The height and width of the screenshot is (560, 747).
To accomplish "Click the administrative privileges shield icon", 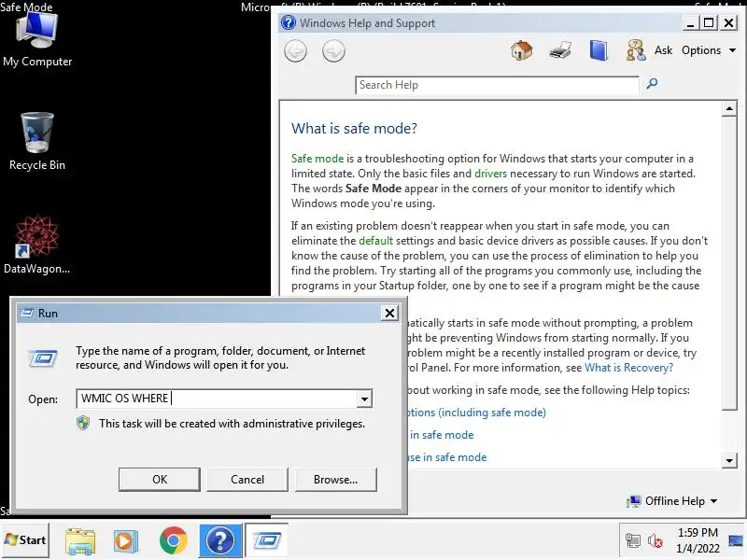I will tap(83, 424).
